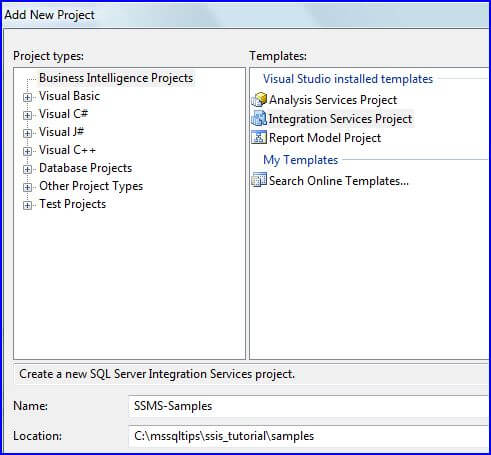
Task: Click the project description status text
Action: (x=157, y=374)
